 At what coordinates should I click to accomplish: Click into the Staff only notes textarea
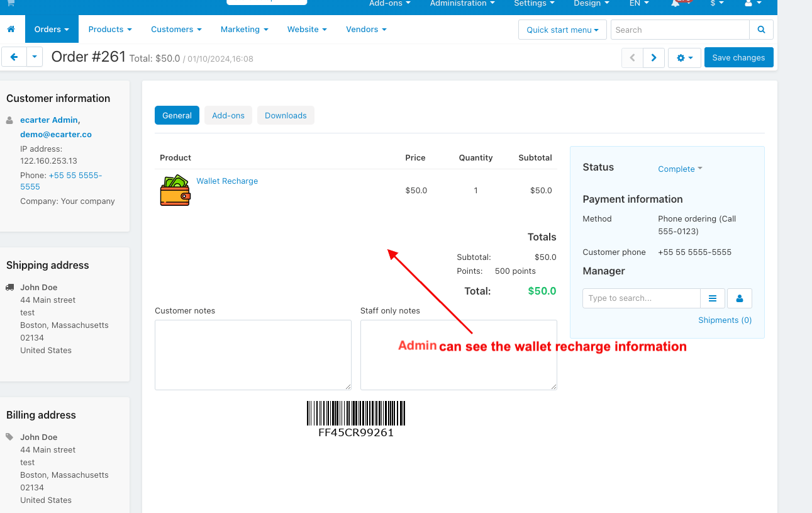[459, 354]
